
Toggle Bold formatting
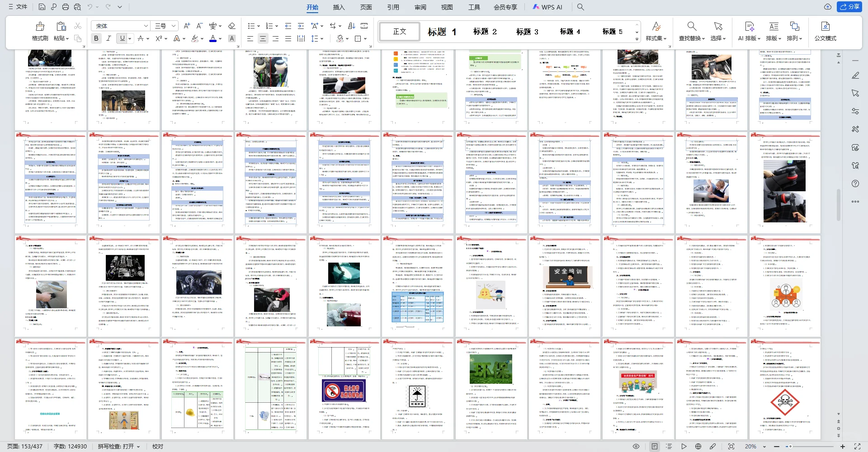tap(96, 38)
